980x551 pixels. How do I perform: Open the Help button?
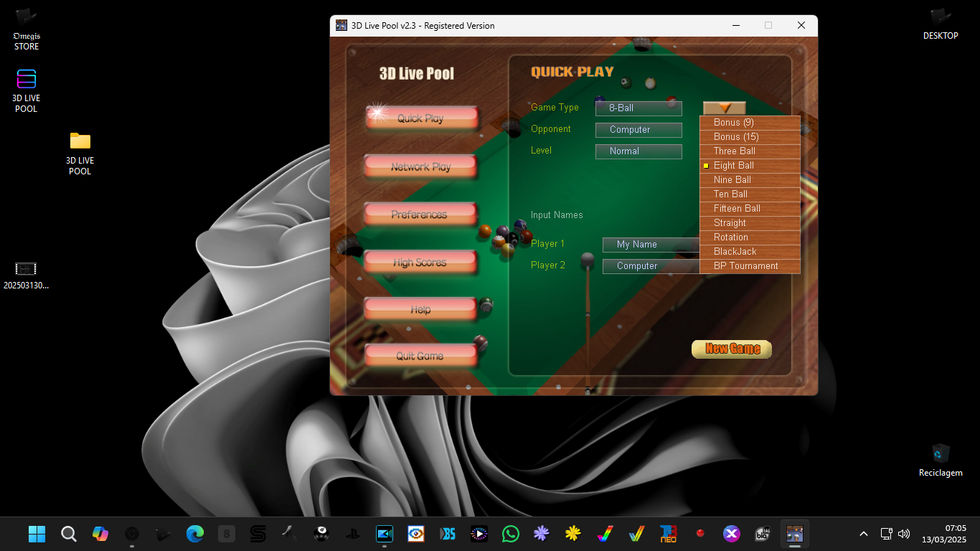pyautogui.click(x=420, y=310)
